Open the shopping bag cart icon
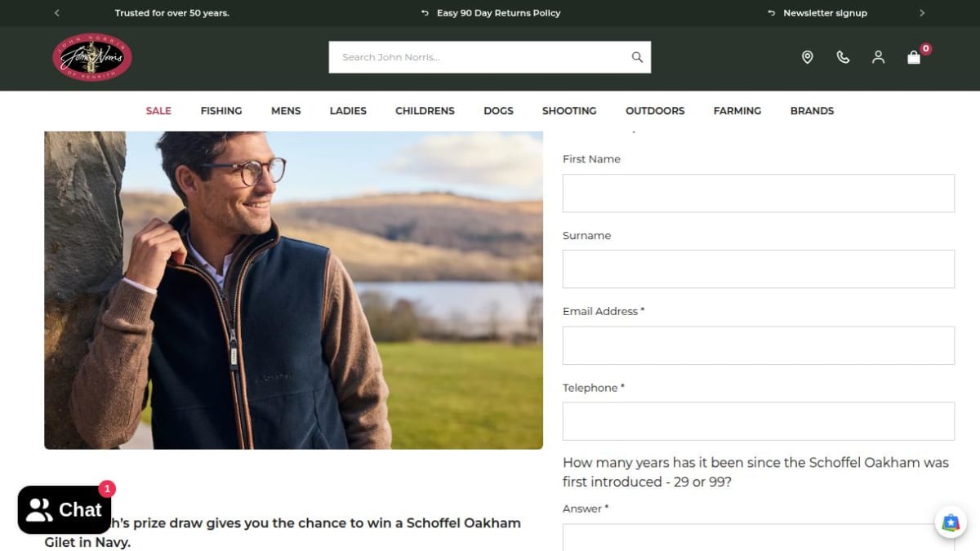Screen dimensions: 980x551 tap(914, 57)
